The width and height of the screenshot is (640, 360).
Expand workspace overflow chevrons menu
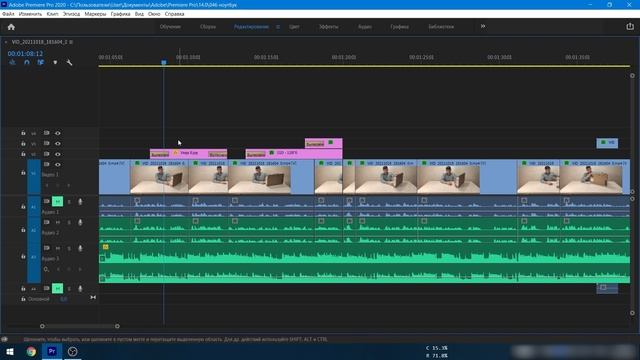pos(483,26)
